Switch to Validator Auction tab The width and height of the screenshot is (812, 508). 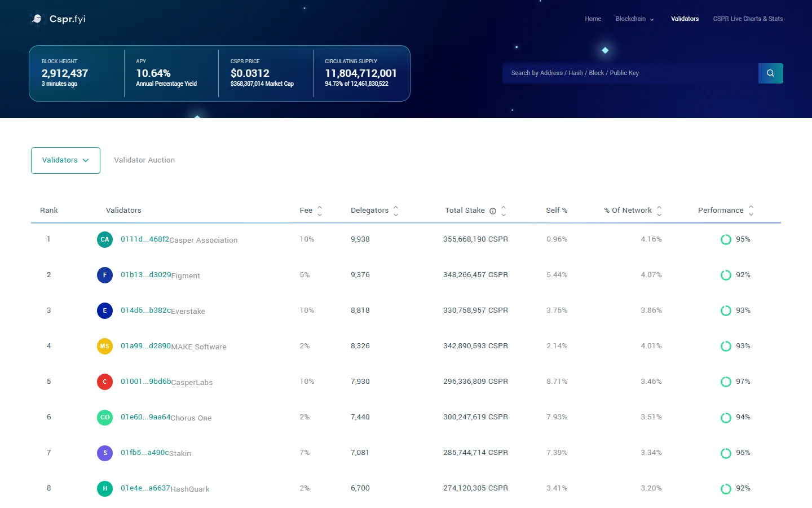[x=144, y=160]
